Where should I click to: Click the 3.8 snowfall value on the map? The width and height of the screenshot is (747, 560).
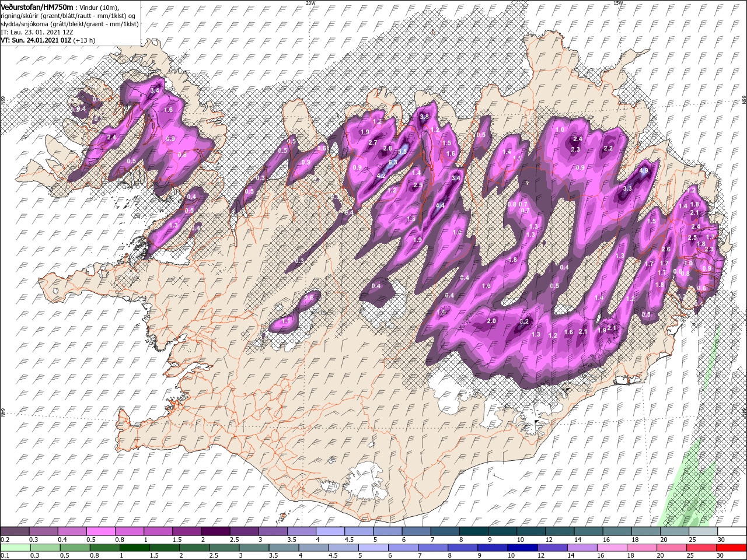(424, 117)
